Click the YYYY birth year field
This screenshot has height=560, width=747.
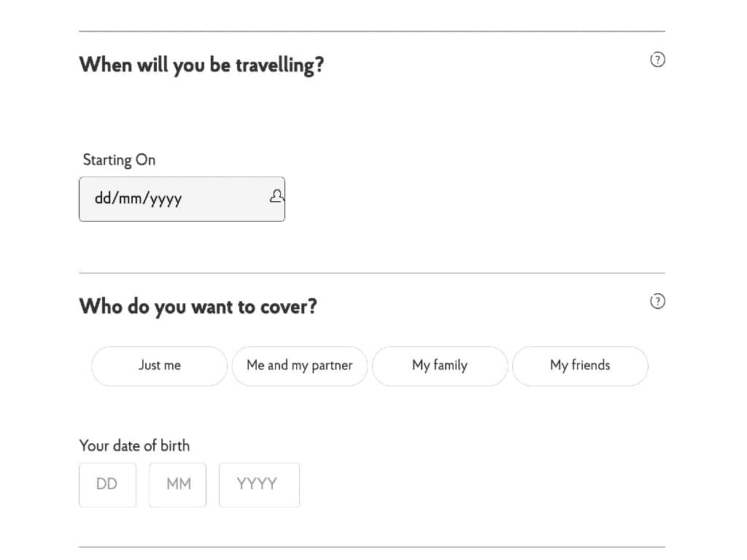click(259, 485)
